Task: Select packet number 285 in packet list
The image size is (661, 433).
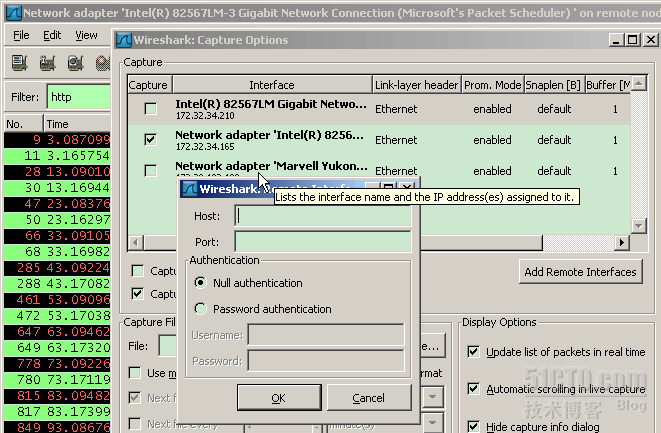Action: pos(57,268)
